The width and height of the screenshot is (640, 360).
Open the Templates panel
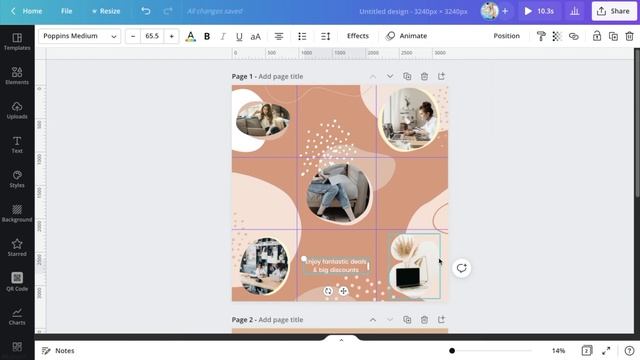point(17,42)
